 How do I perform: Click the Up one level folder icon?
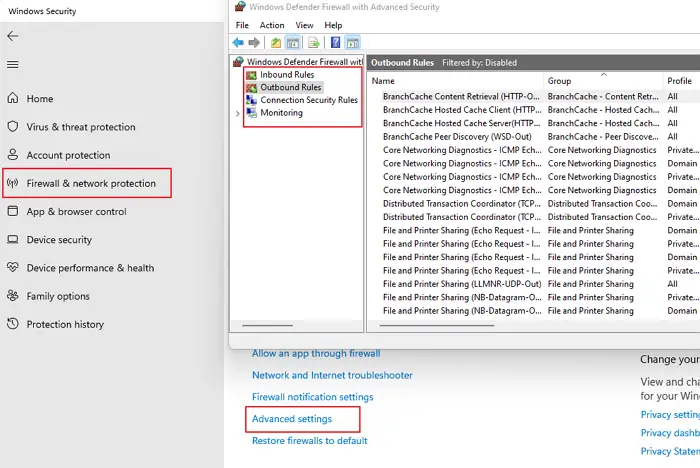pos(276,43)
